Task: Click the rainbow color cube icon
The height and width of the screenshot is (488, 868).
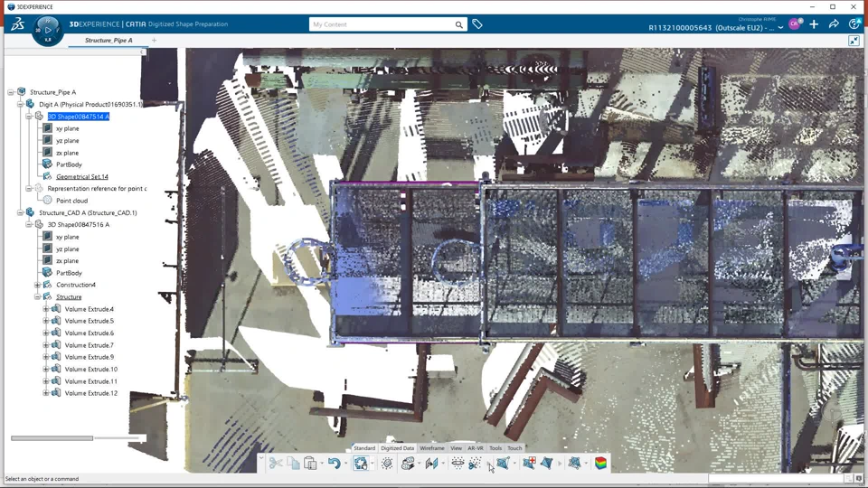Action: pos(600,463)
